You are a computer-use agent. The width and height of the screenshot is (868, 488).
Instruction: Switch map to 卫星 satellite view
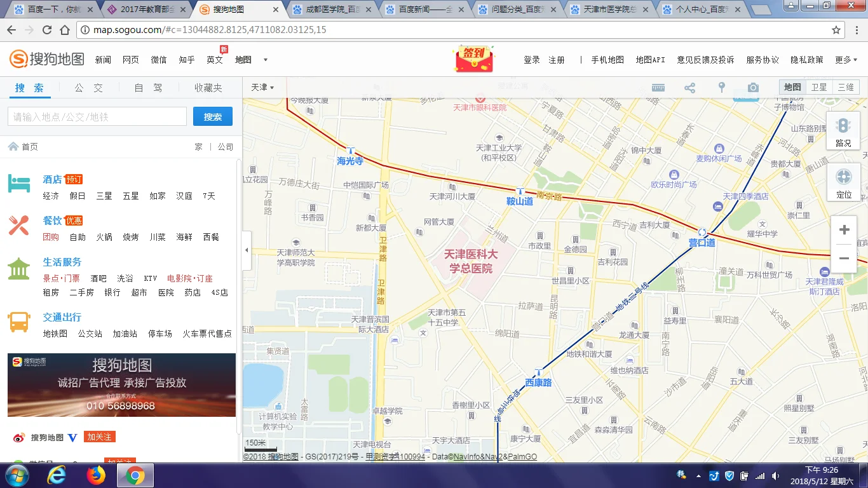coord(819,87)
